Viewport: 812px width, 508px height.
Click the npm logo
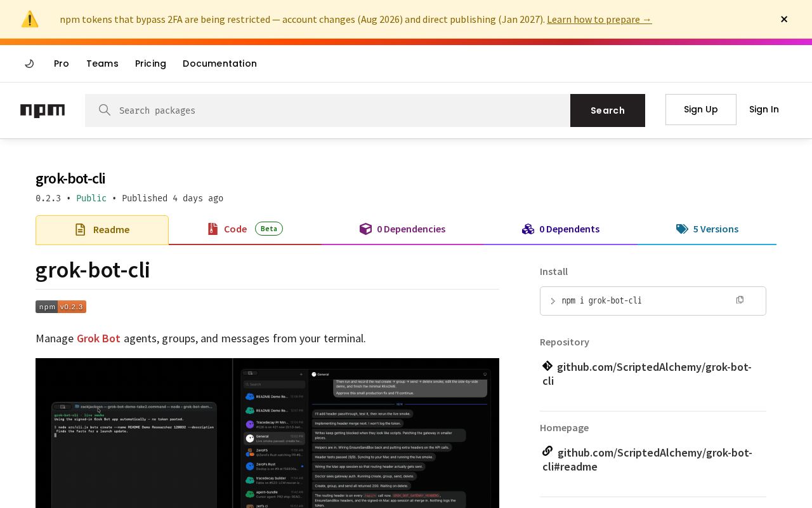click(x=43, y=110)
